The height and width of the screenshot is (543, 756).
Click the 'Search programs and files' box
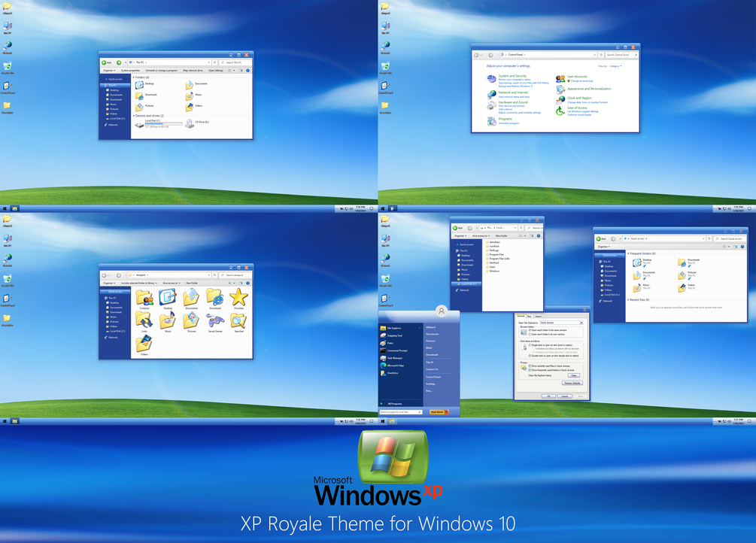point(401,412)
